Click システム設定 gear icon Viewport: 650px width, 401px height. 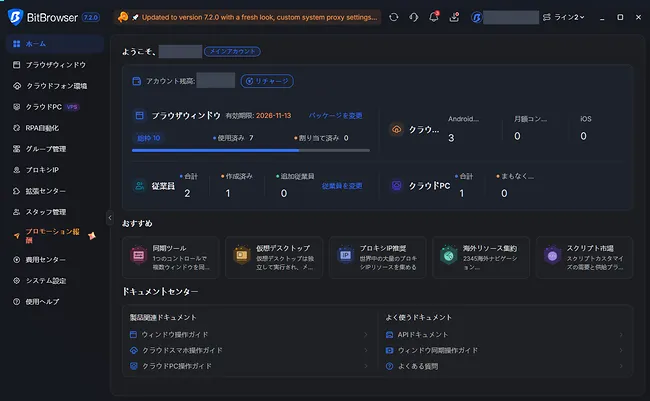coord(17,280)
